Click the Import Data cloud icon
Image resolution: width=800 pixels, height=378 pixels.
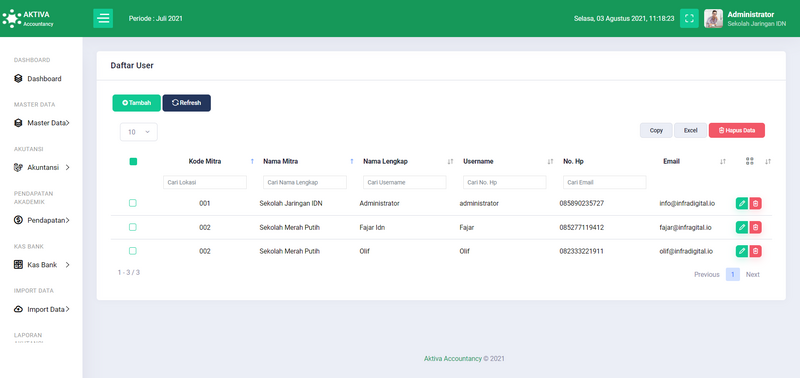click(x=18, y=309)
